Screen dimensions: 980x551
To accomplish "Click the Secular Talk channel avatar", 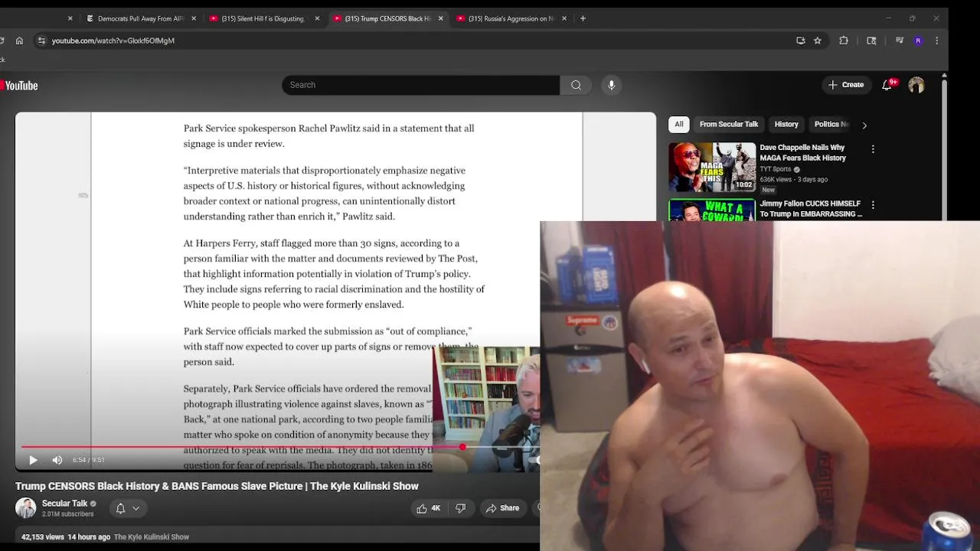I will [26, 508].
